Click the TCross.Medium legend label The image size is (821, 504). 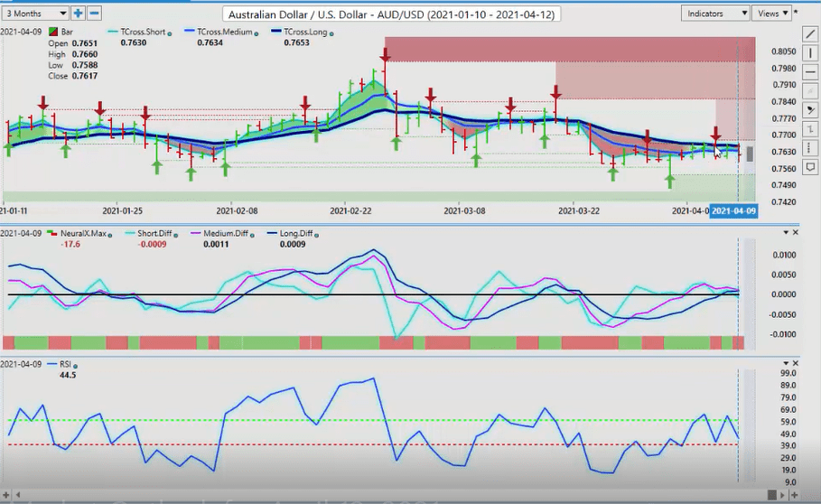[224, 32]
